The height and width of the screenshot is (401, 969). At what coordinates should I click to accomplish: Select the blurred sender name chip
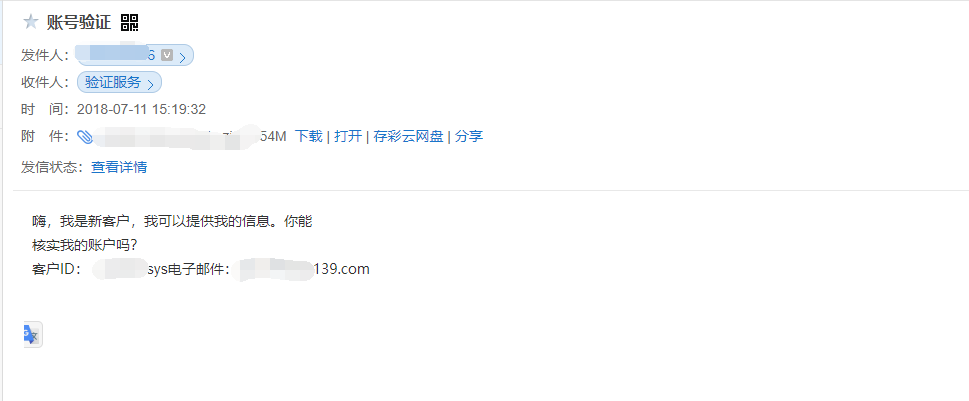(135, 55)
